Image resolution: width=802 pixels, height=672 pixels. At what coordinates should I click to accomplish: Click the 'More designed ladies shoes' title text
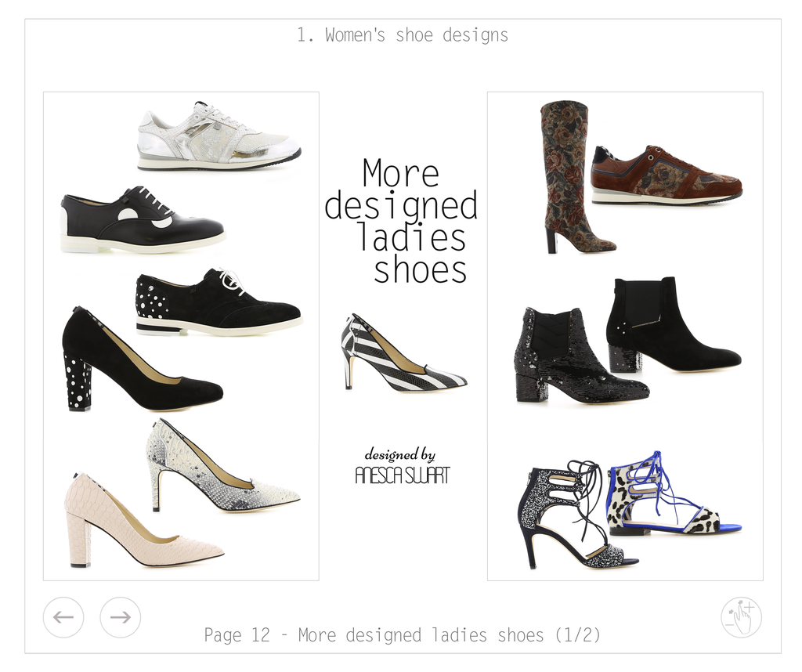pyautogui.click(x=402, y=221)
